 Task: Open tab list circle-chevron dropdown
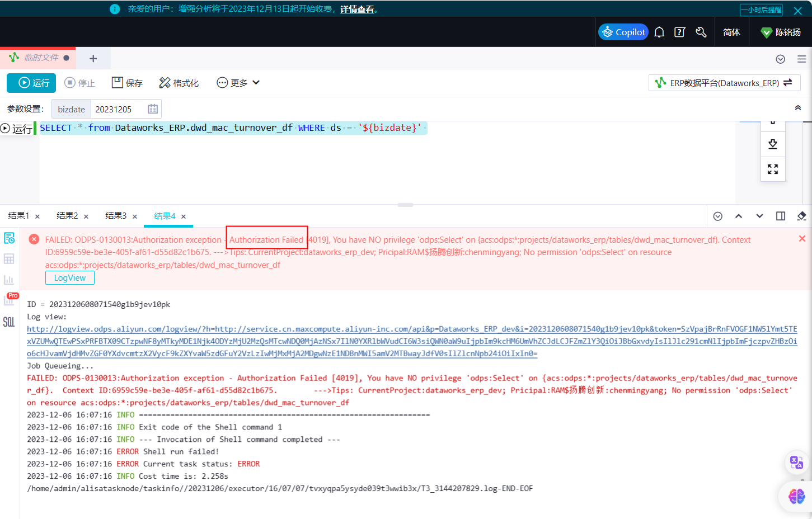tap(781, 59)
